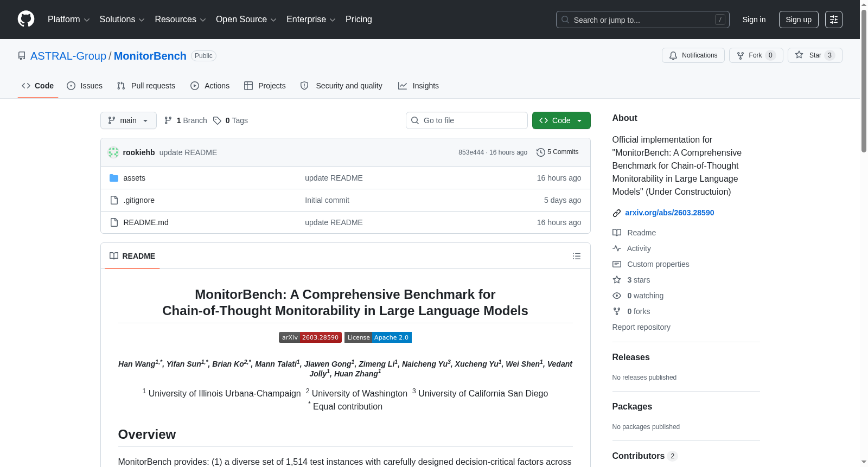Image resolution: width=868 pixels, height=467 pixels.
Task: Open the .gitignore file name
Action: click(139, 200)
